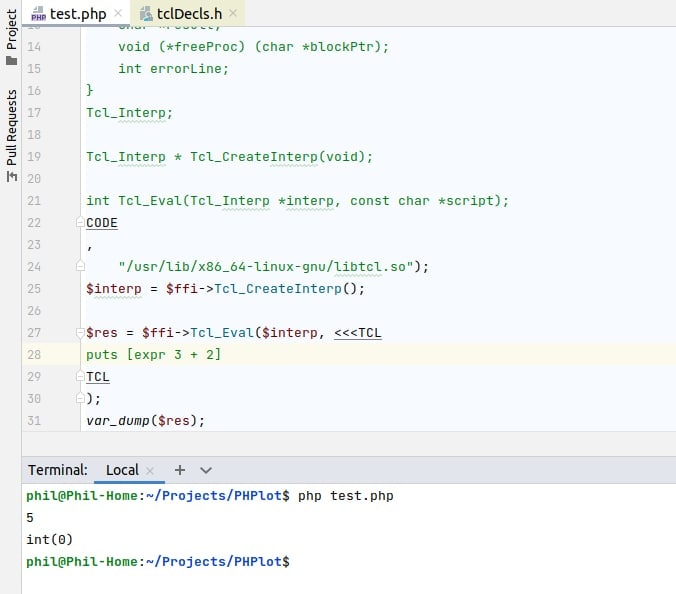Click line number 28 in the gutter
The image size is (676, 594).
34,355
